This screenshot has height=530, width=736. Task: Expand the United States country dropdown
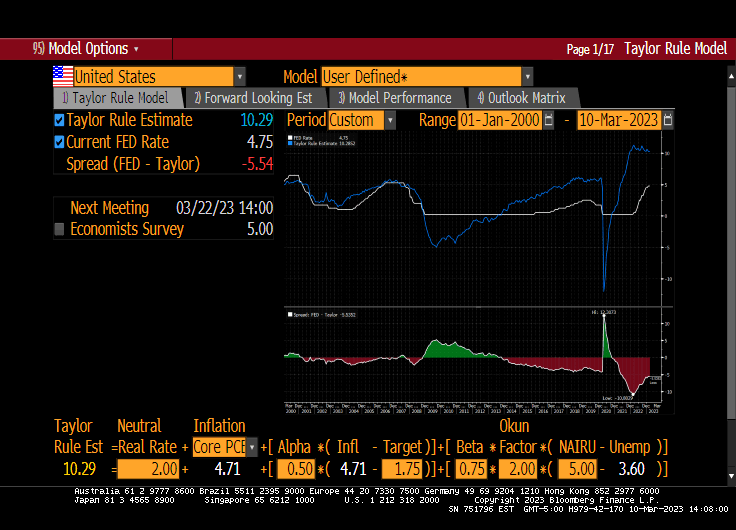click(x=239, y=77)
